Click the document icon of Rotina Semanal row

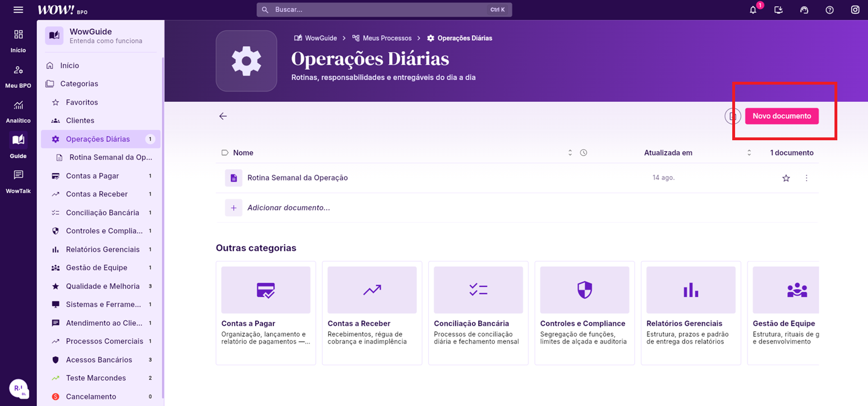click(233, 178)
